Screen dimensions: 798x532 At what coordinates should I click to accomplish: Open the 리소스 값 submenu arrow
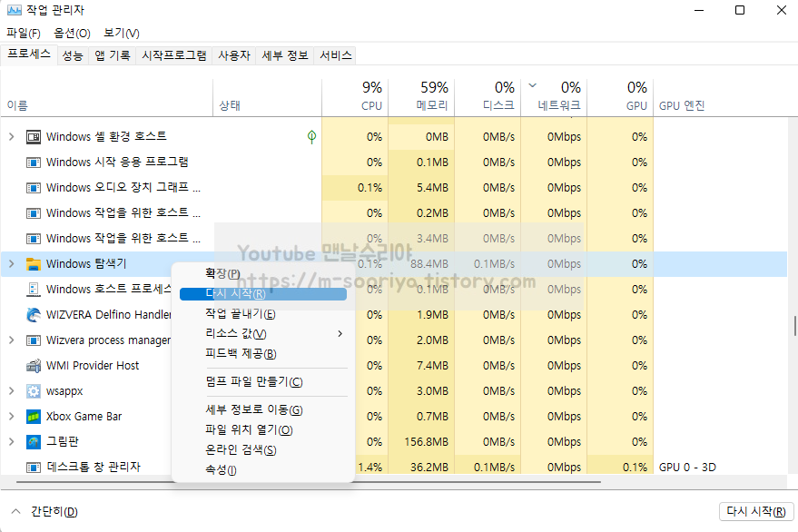click(340, 333)
